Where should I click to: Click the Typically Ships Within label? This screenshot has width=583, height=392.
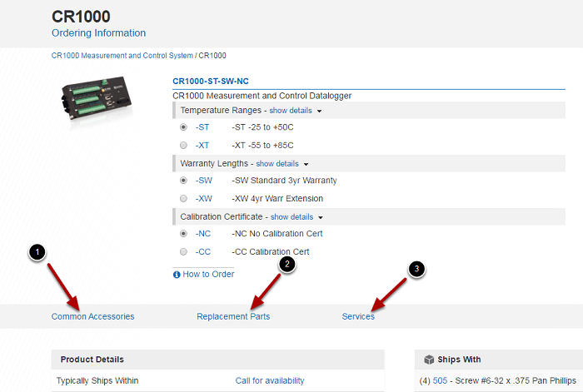coord(97,380)
